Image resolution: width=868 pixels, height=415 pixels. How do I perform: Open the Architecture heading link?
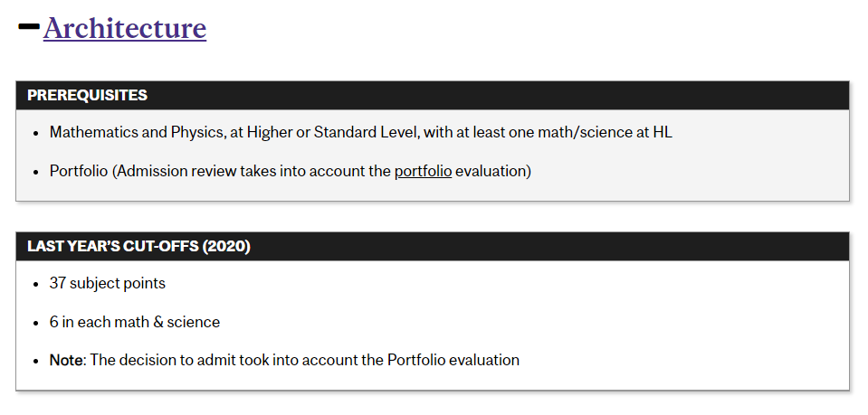(x=125, y=28)
